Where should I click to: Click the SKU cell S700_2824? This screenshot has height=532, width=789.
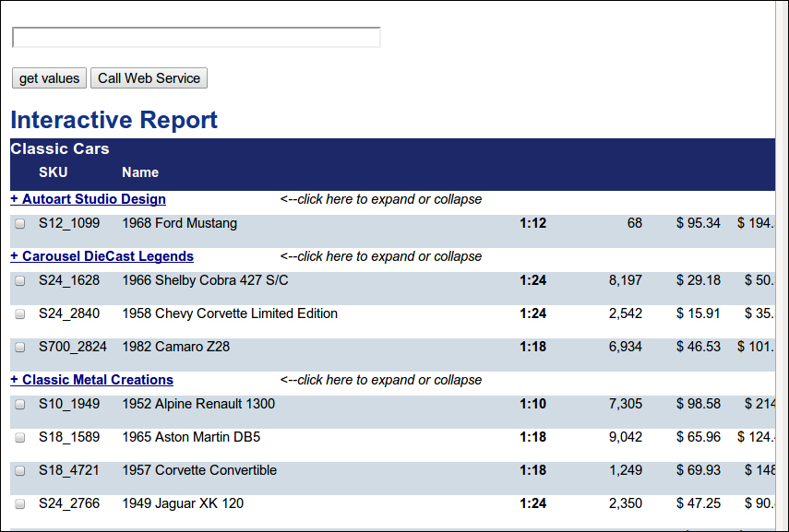pos(73,347)
